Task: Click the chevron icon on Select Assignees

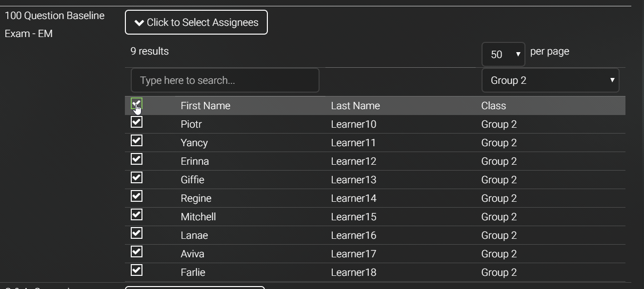Action: [139, 23]
